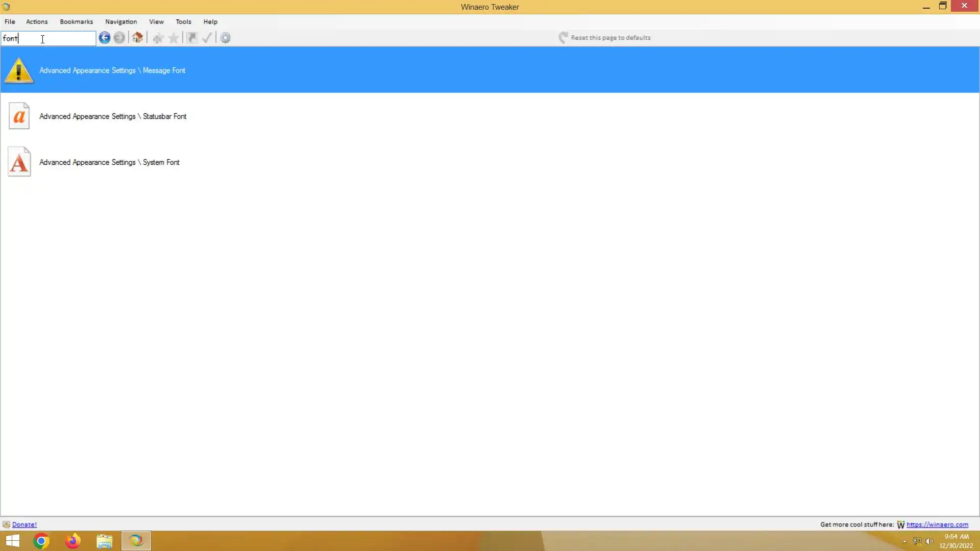The width and height of the screenshot is (980, 551).
Task: Open the Navigation menu
Action: [x=121, y=21]
